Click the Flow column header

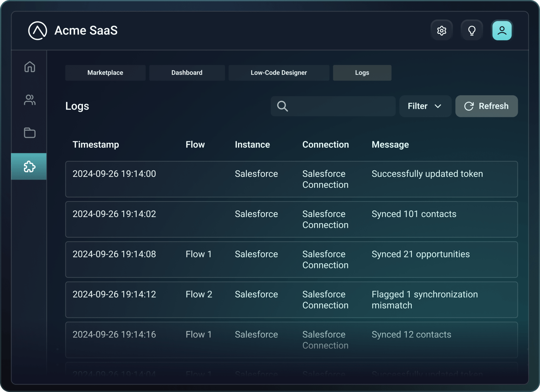tap(195, 144)
